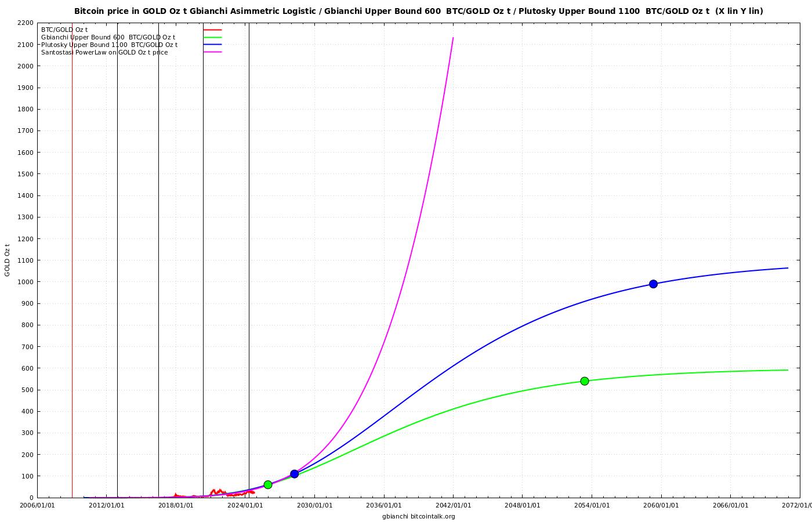Select legend entry 'Gbianchi Upper Bound 600 BTC/GOLD Oz t'

pos(108,37)
